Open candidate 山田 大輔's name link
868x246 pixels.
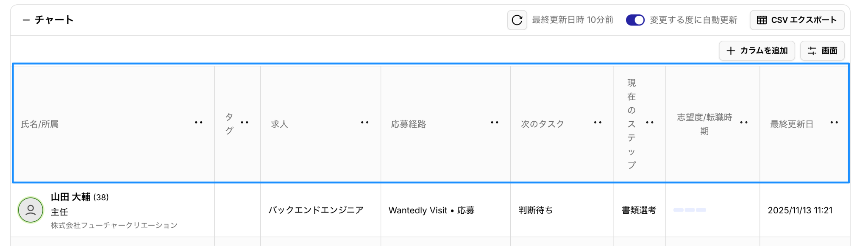71,197
